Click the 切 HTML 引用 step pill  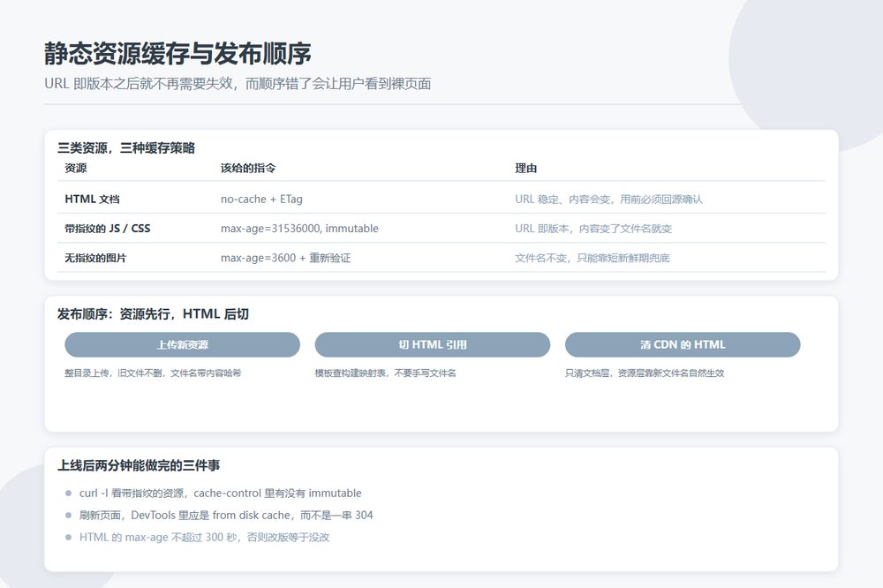click(433, 344)
